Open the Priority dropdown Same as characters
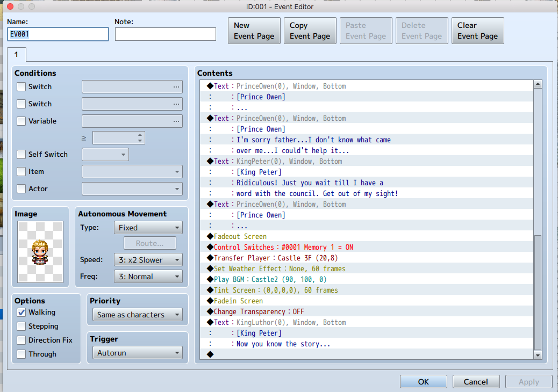The height and width of the screenshot is (392, 558). (138, 315)
